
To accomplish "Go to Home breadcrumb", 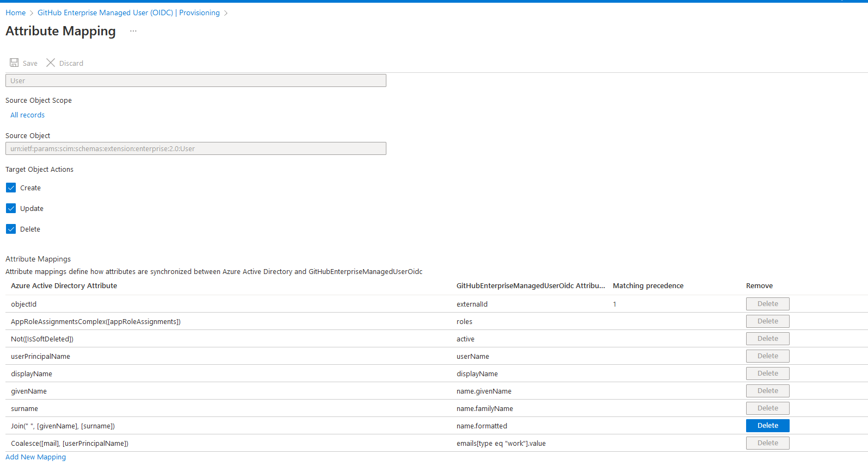I will (x=16, y=13).
